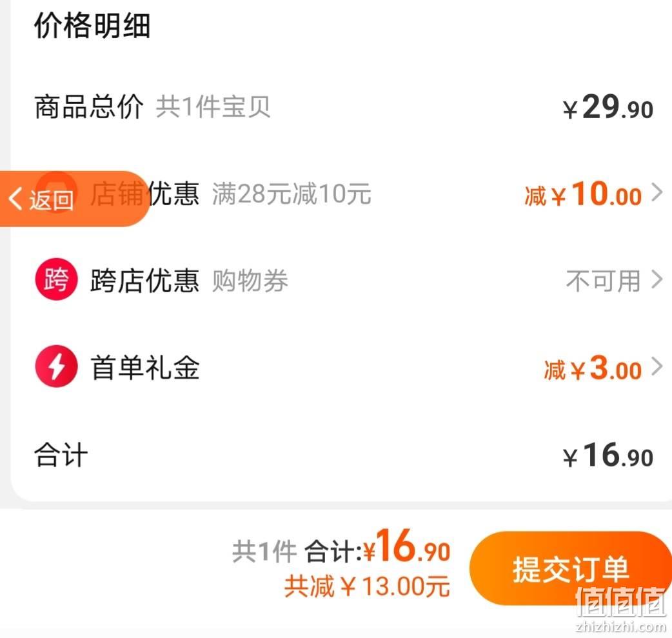This screenshot has height=638, width=672.
Task: Open 首单礼金 row label
Action: 145,368
